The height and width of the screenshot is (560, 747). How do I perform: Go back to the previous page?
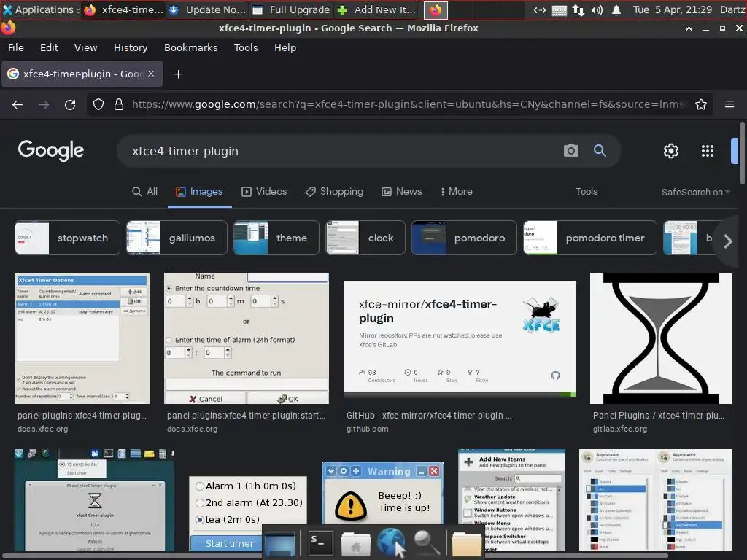[18, 105]
